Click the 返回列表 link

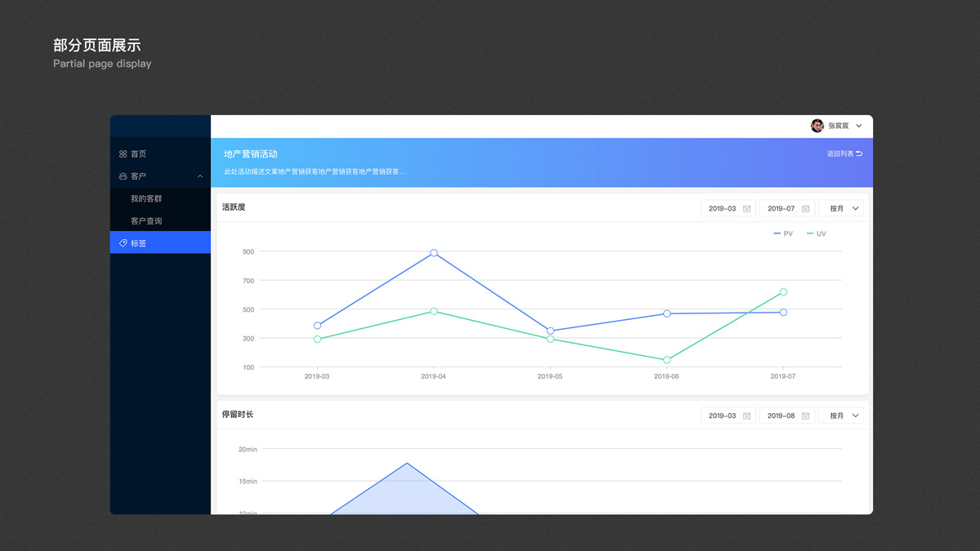pos(840,153)
